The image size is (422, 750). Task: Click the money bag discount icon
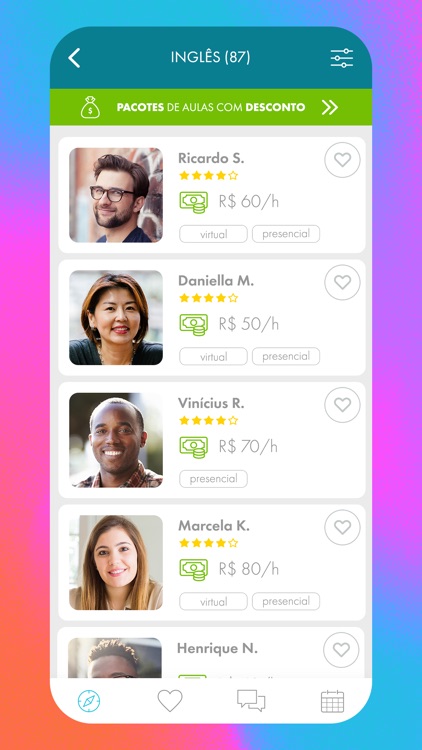90,107
